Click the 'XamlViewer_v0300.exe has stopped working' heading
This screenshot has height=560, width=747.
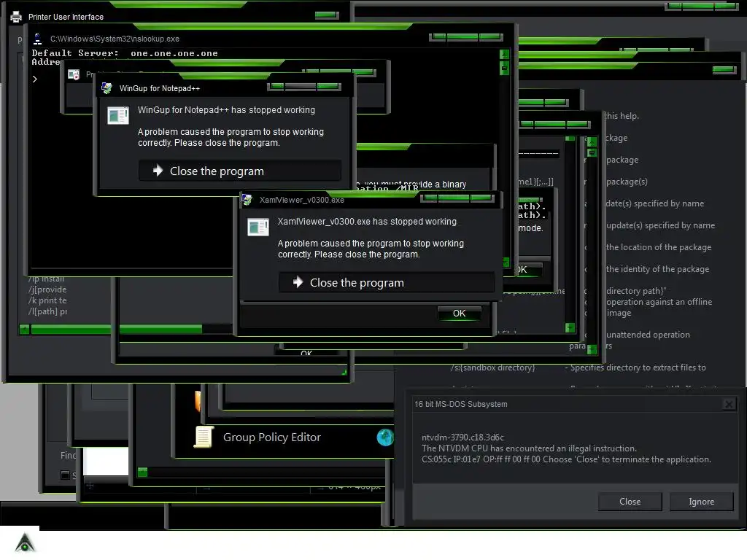pyautogui.click(x=367, y=222)
